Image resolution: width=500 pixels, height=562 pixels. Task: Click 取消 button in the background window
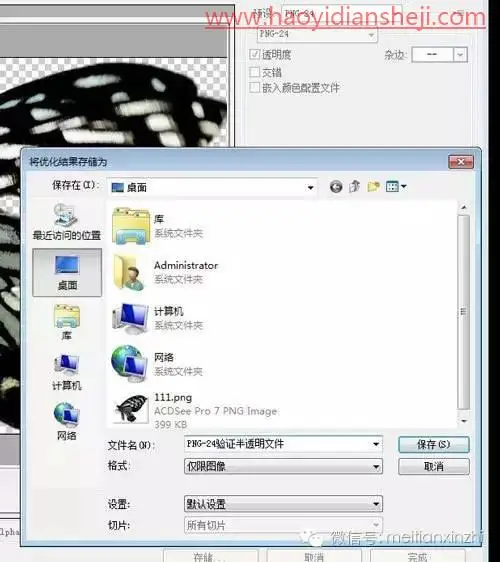314,556
